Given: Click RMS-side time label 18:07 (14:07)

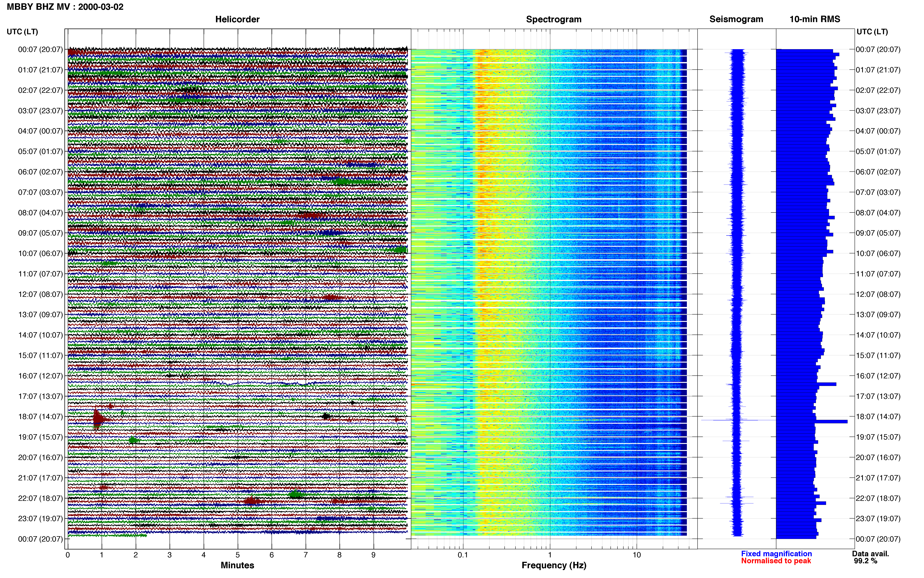Looking at the screenshot, I should 878,417.
